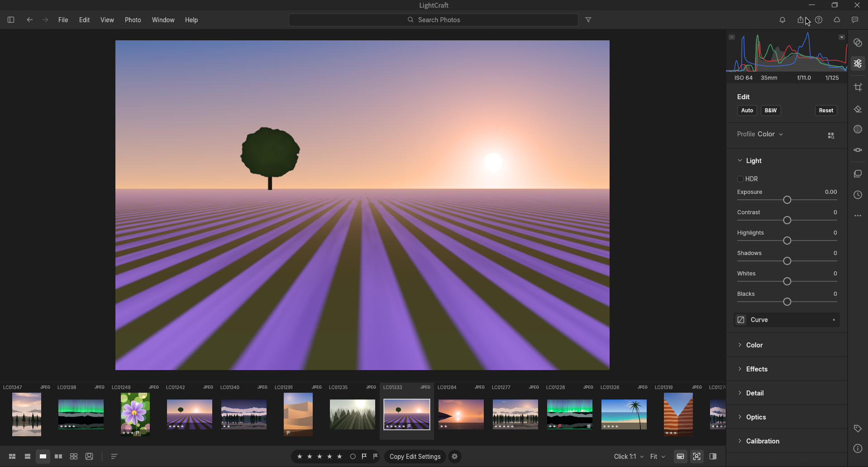Toggle the filmstrip visibility button
The height and width of the screenshot is (467, 868).
point(681,457)
